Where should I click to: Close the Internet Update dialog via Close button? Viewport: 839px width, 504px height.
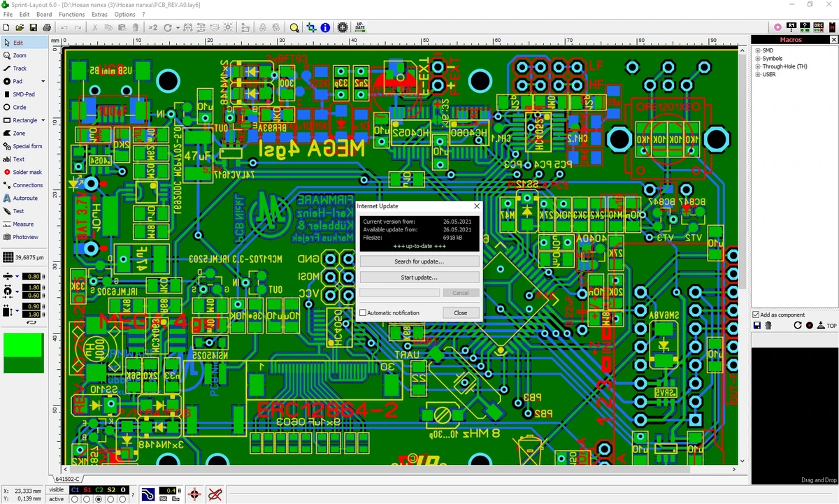point(461,312)
